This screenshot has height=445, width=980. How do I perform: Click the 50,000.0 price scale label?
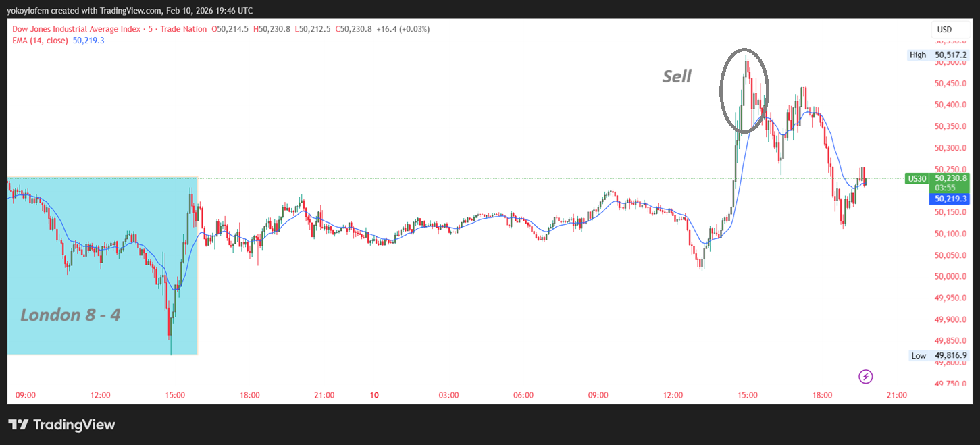click(950, 277)
